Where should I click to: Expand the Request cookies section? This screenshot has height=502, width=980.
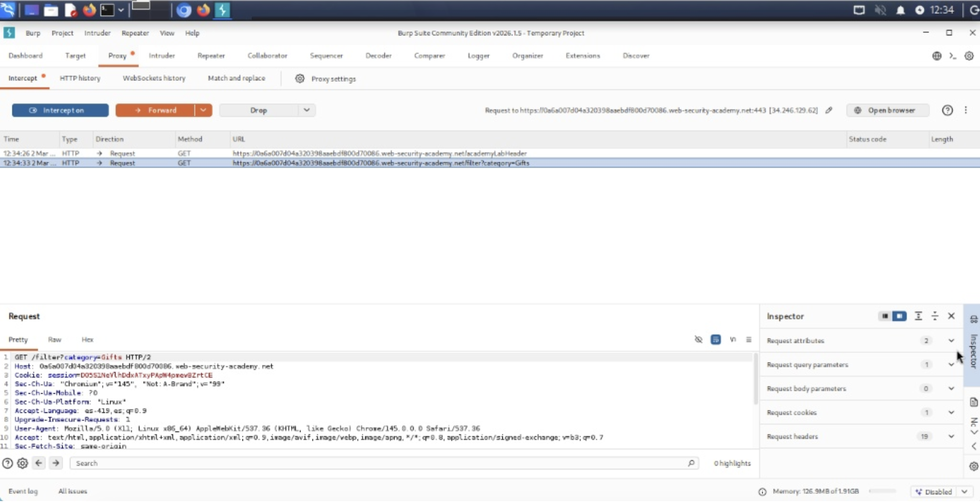click(951, 412)
